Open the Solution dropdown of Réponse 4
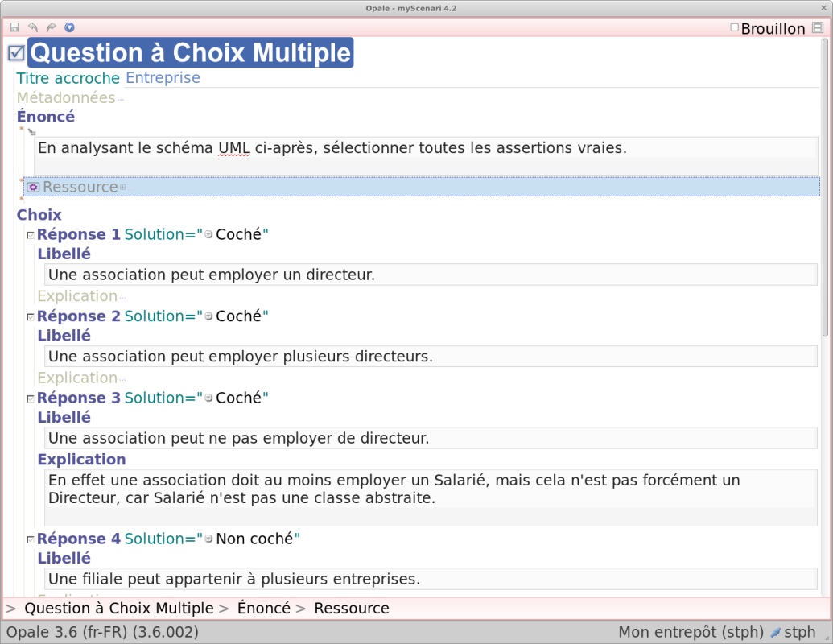 click(208, 539)
